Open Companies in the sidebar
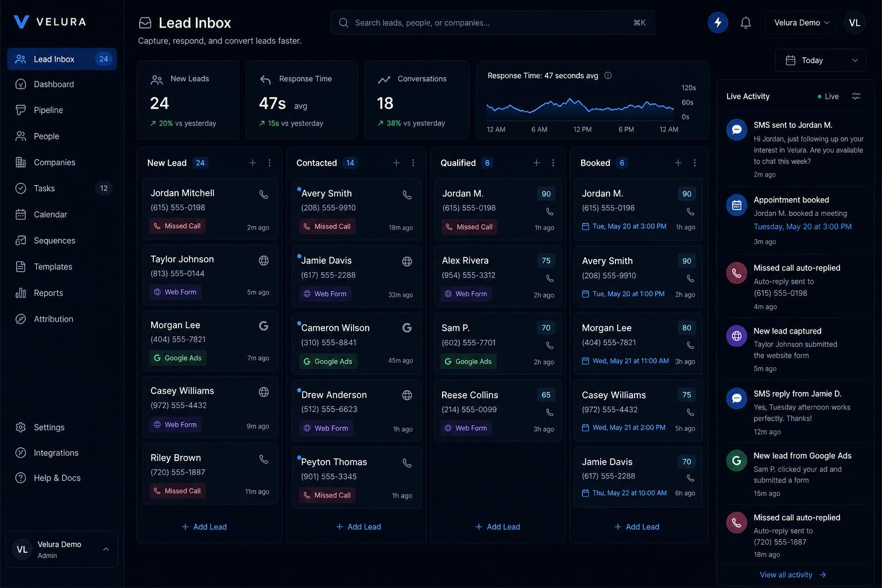 coord(62,163)
